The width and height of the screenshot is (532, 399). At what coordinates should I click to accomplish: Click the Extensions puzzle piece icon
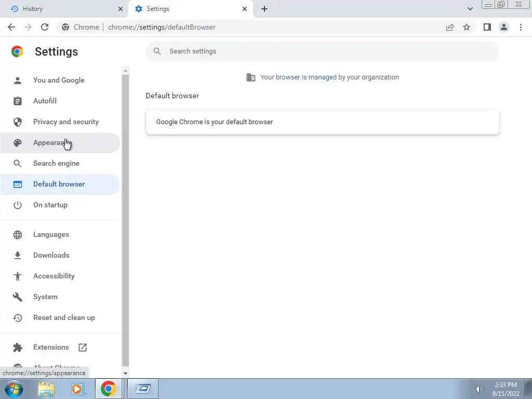point(18,348)
